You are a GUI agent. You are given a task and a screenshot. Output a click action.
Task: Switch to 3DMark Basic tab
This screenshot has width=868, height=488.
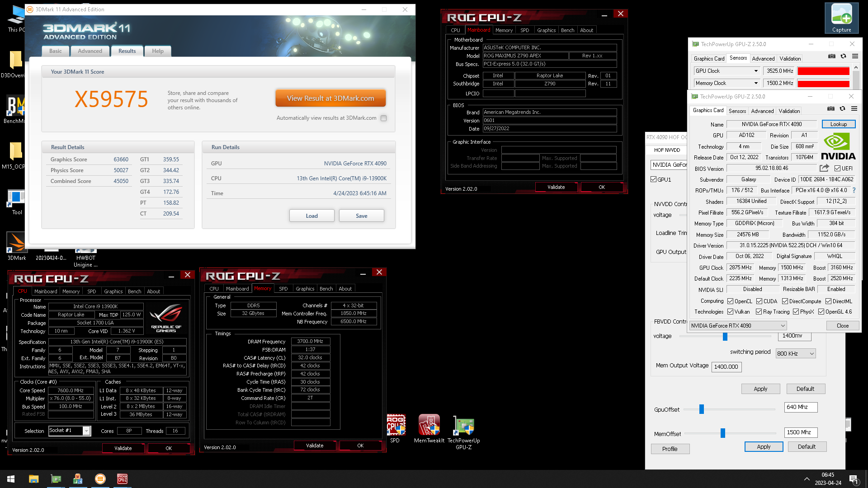(56, 51)
